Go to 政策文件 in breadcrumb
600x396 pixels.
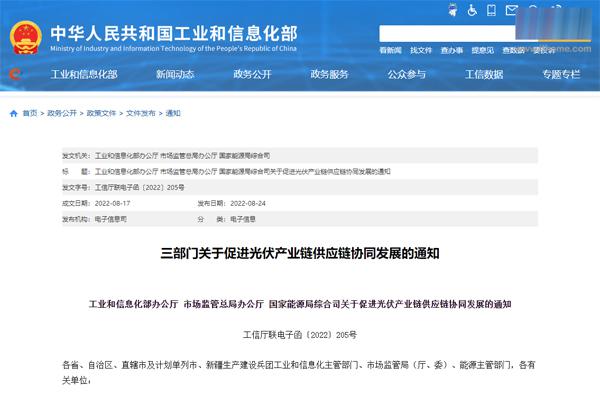click(101, 113)
